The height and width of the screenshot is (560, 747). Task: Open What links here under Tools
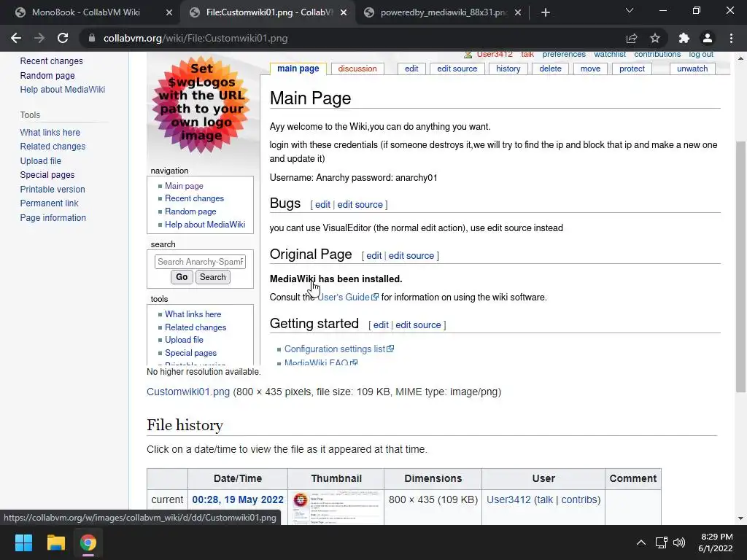coord(50,133)
